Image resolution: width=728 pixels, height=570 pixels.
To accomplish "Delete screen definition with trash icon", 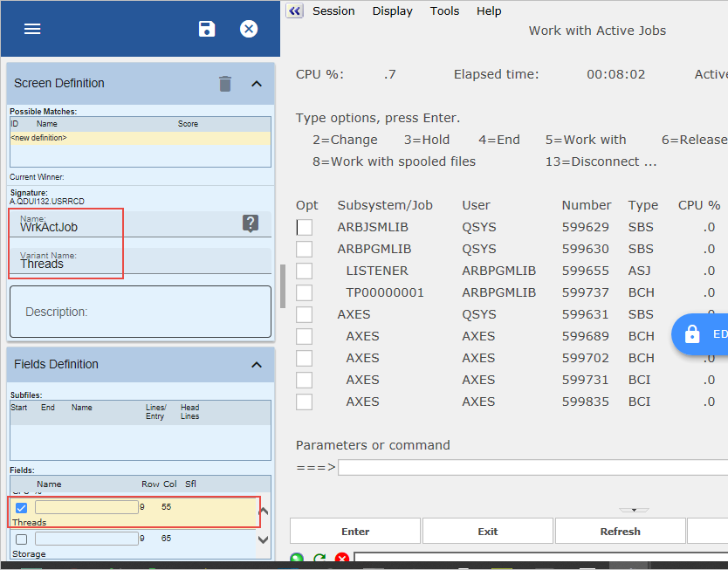I will click(x=225, y=84).
